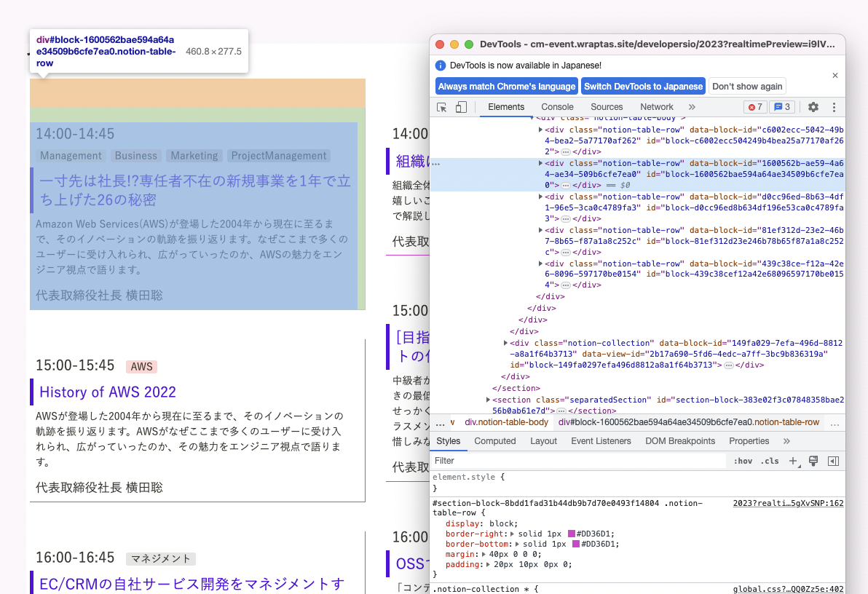The width and height of the screenshot is (868, 594).
Task: Toggle :hov element state panel
Action: point(743,461)
